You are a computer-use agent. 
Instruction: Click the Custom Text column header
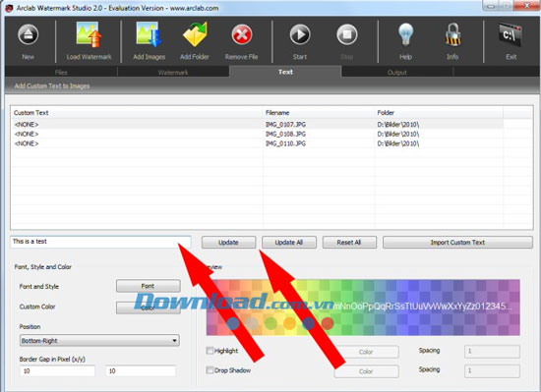[x=137, y=113]
